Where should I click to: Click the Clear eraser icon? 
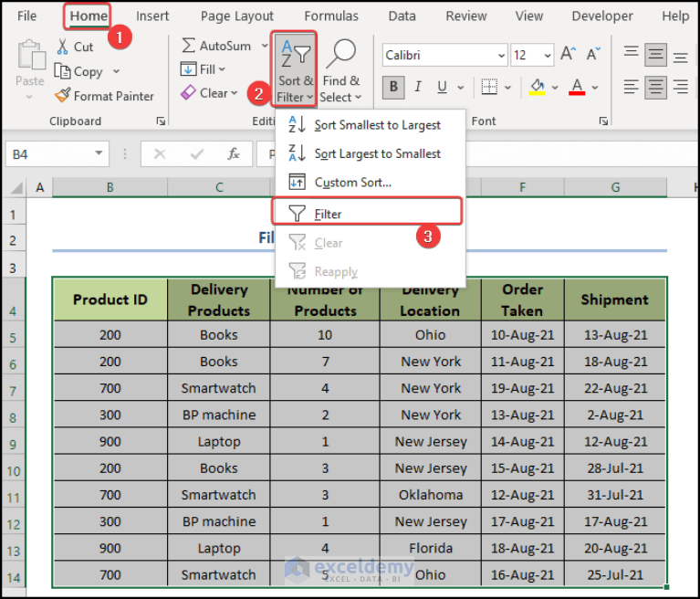pyautogui.click(x=188, y=93)
